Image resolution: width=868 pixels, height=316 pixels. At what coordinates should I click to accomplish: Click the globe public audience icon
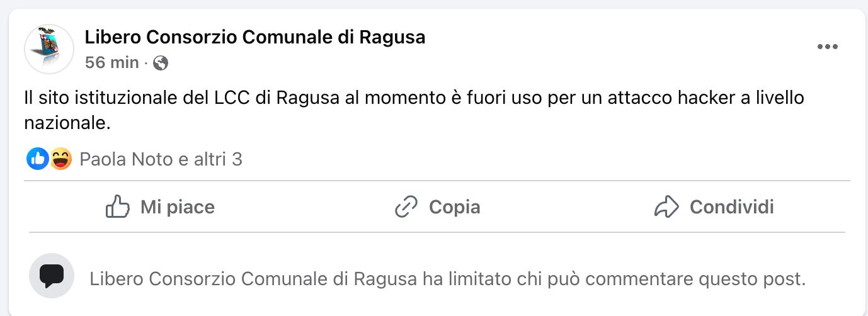(x=161, y=63)
